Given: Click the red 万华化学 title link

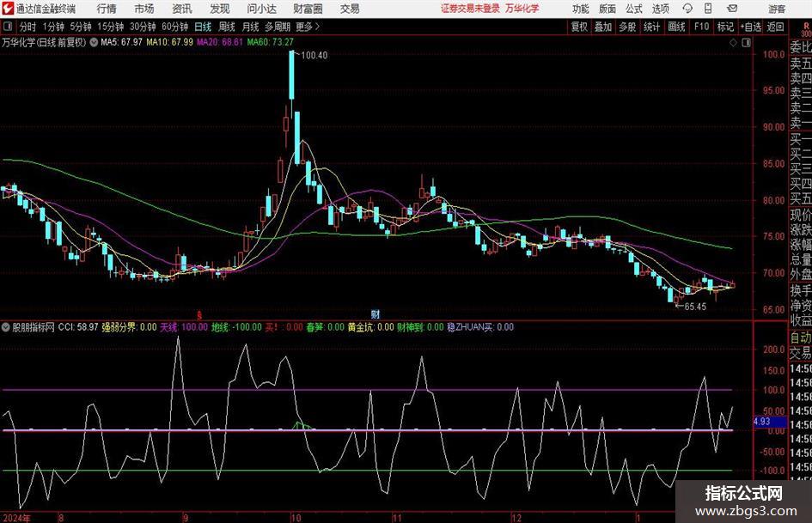Looking at the screenshot, I should 522,9.
